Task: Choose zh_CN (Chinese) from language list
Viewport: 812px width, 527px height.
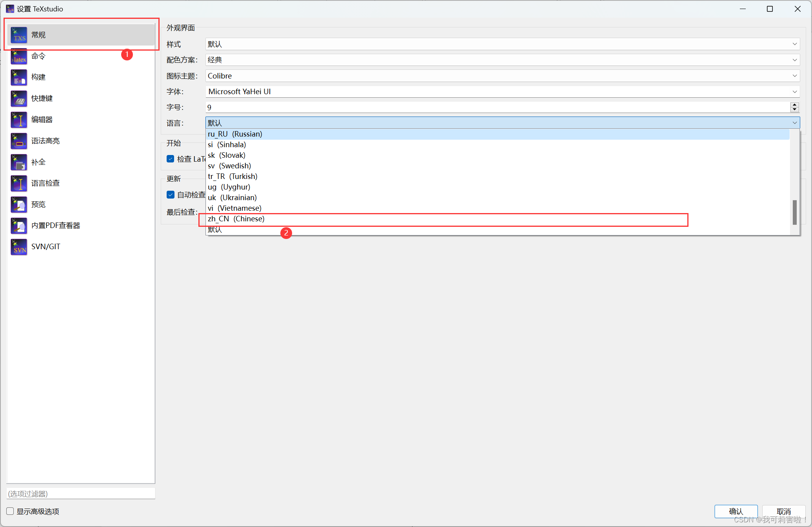Action: click(x=236, y=219)
